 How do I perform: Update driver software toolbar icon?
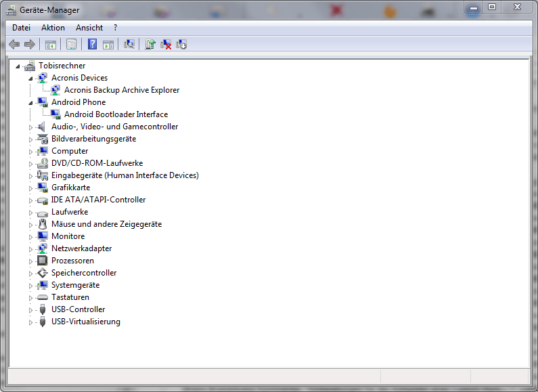click(x=150, y=44)
